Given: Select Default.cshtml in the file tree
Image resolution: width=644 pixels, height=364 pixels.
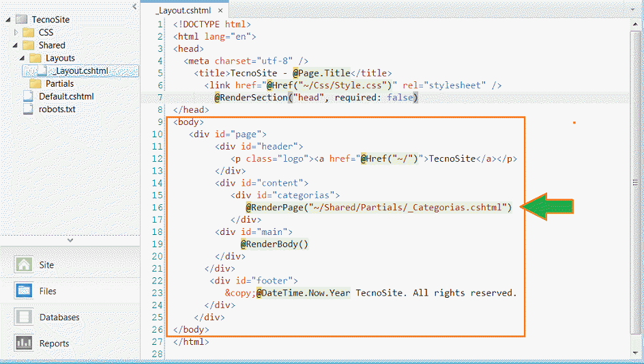Looking at the screenshot, I should click(x=66, y=96).
